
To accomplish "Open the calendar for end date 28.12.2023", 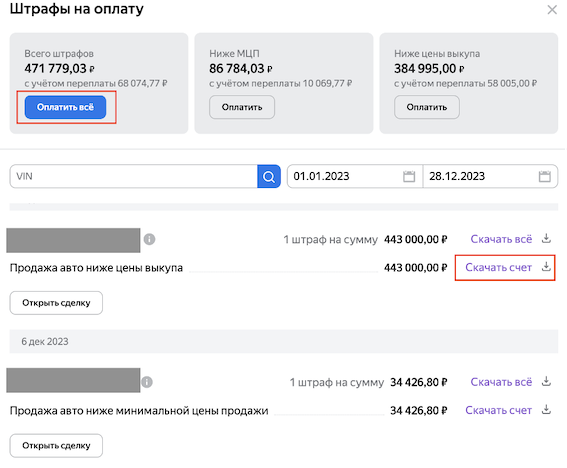I will (x=546, y=176).
